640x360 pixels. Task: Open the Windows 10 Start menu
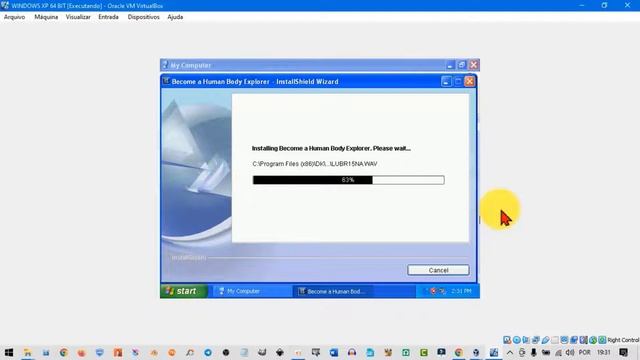tap(9, 352)
